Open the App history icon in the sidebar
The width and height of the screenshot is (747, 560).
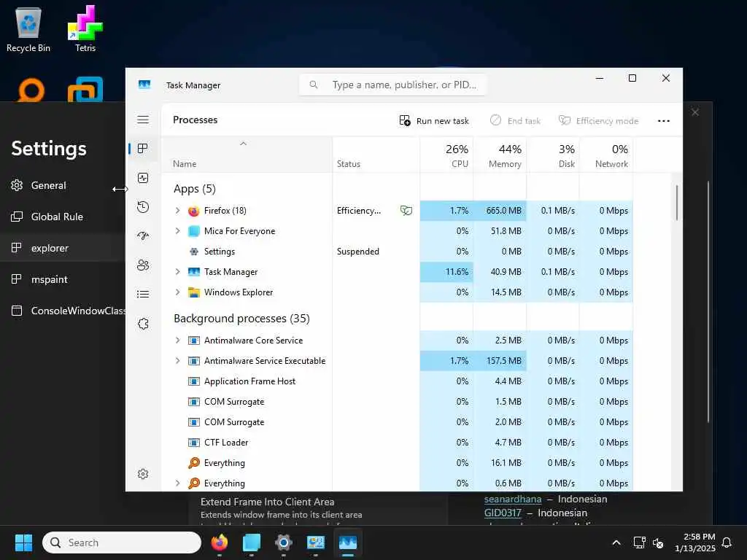143,207
